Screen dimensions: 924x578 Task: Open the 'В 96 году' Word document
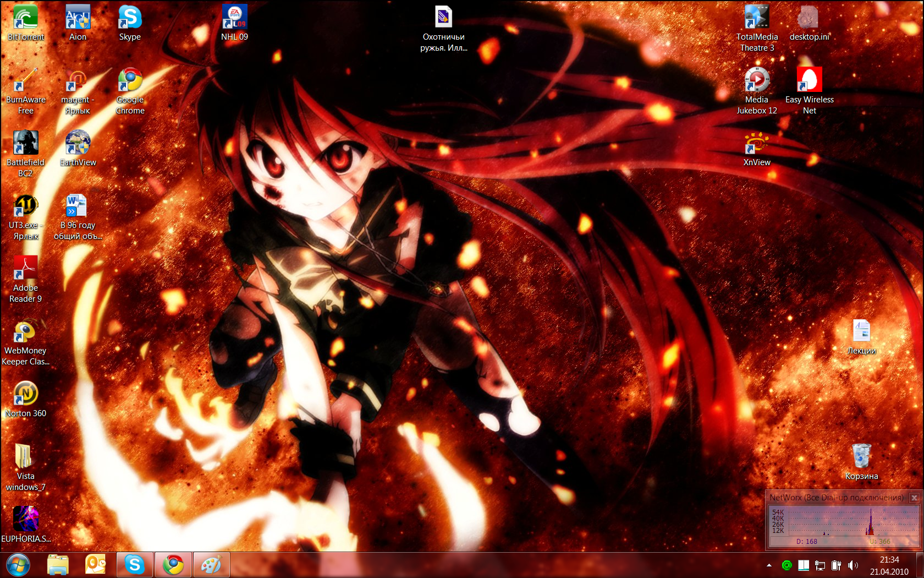pyautogui.click(x=78, y=217)
